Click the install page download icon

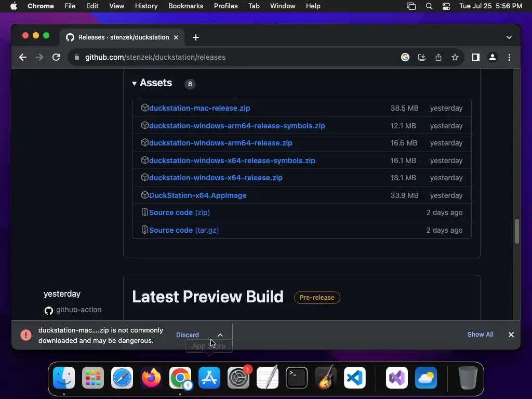point(422,57)
